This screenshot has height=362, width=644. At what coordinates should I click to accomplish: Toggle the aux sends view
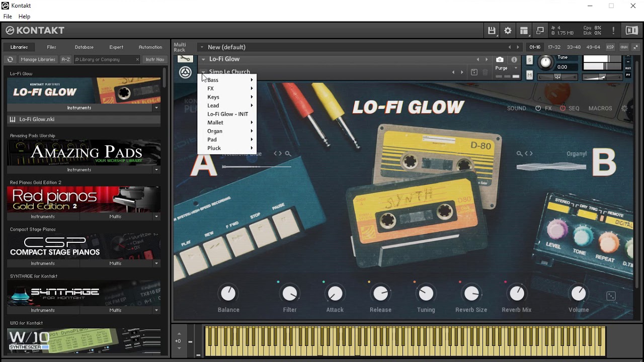coord(624,47)
